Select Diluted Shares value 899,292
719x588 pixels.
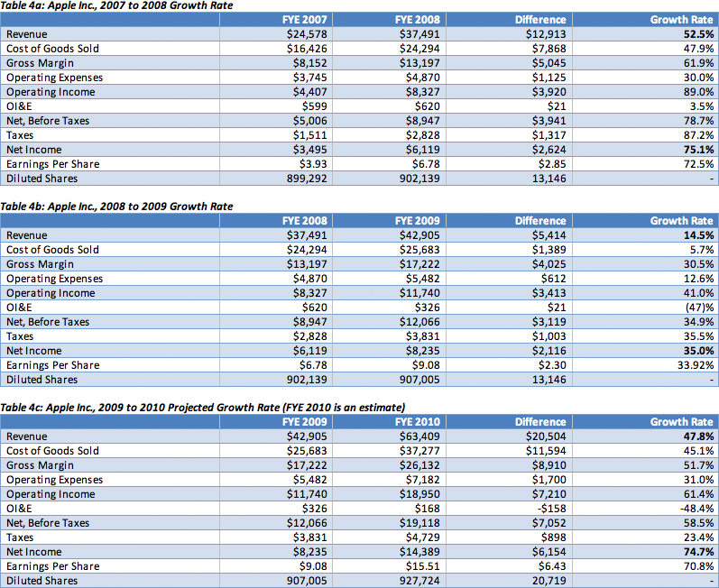pos(307,179)
